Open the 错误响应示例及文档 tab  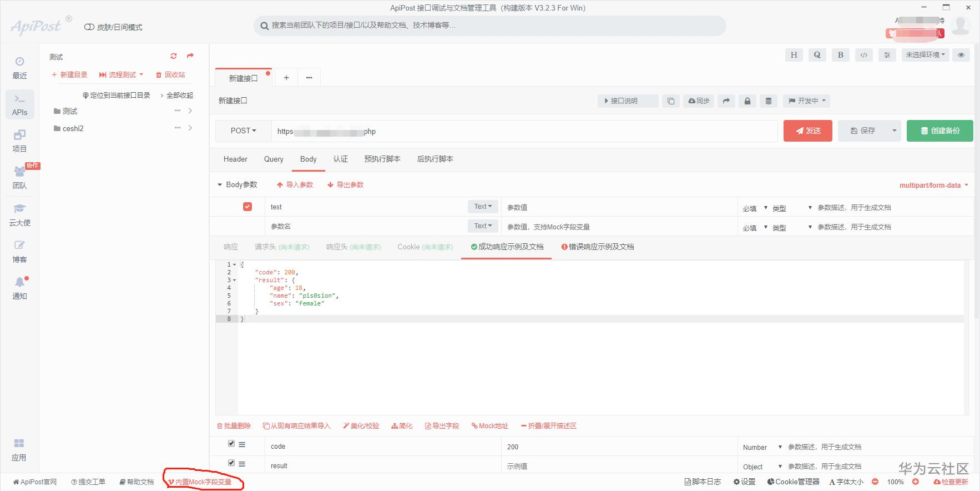598,247
